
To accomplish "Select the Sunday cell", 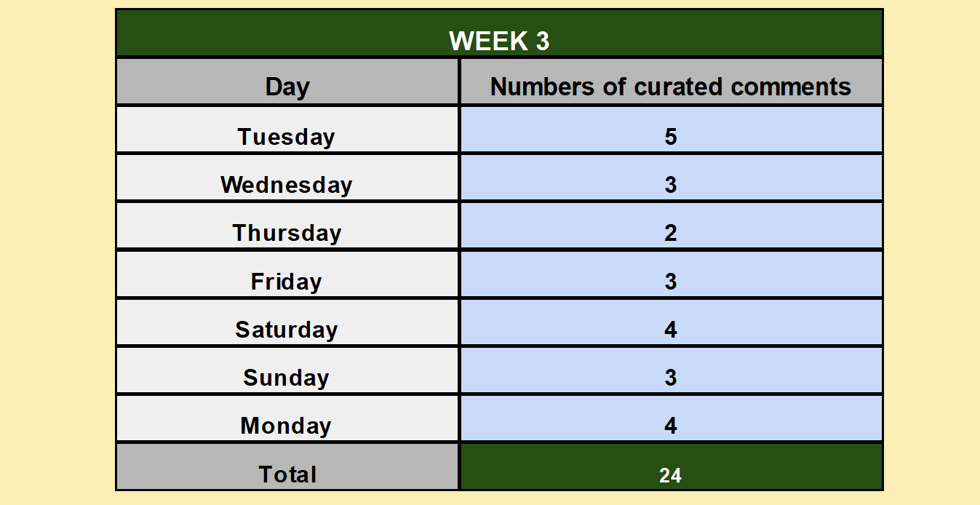I will [x=287, y=370].
